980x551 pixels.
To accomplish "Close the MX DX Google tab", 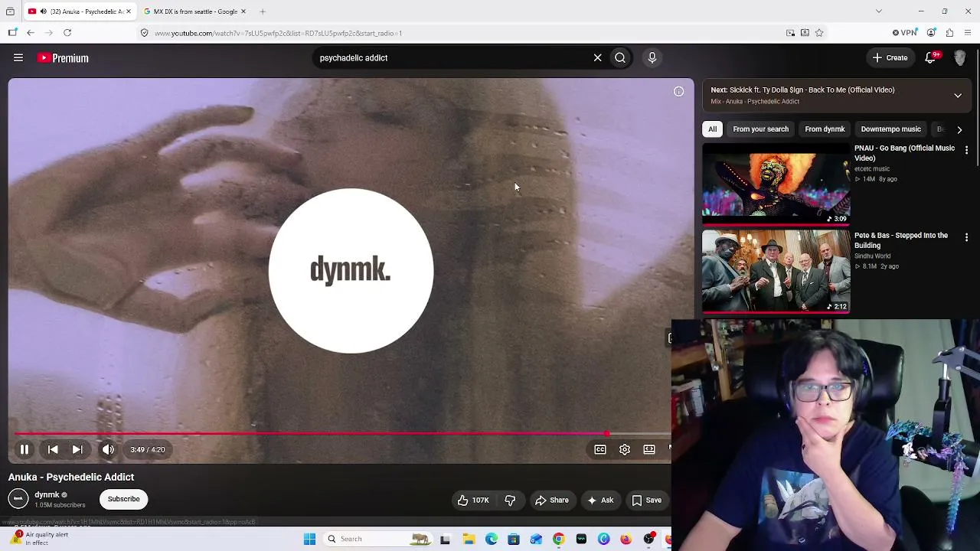I will (x=243, y=11).
